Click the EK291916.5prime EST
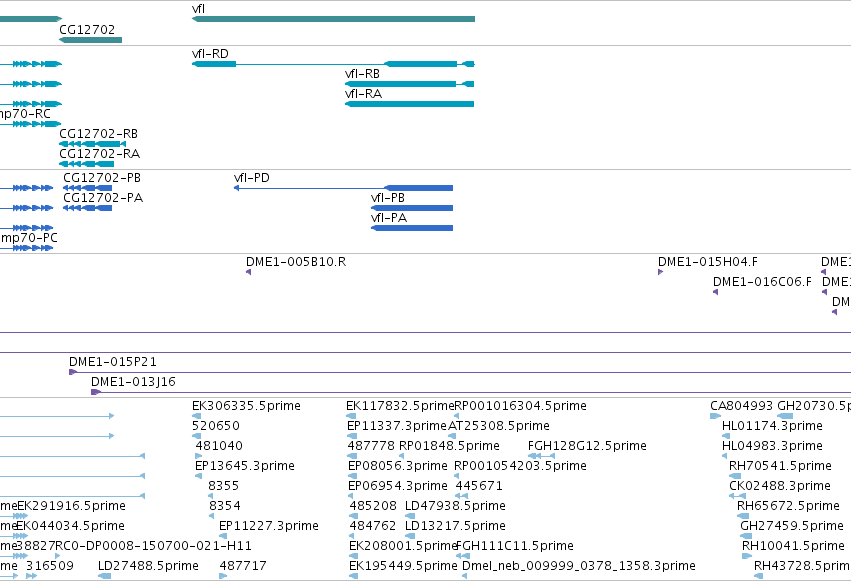 (23, 516)
